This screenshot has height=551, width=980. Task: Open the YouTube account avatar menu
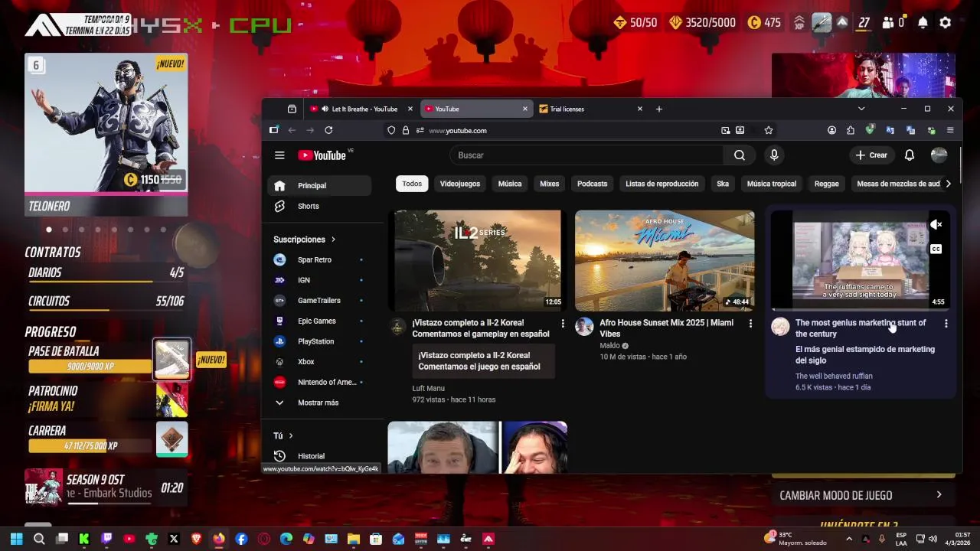coord(939,155)
